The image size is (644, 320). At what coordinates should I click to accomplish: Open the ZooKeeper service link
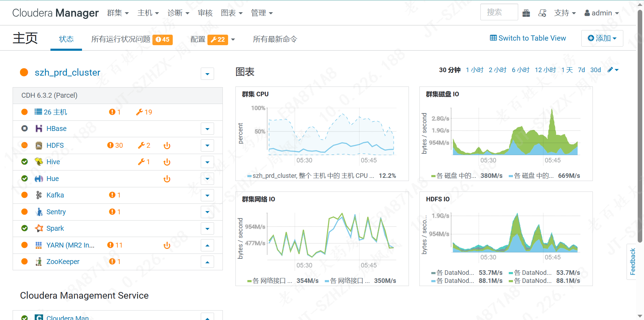[63, 262]
